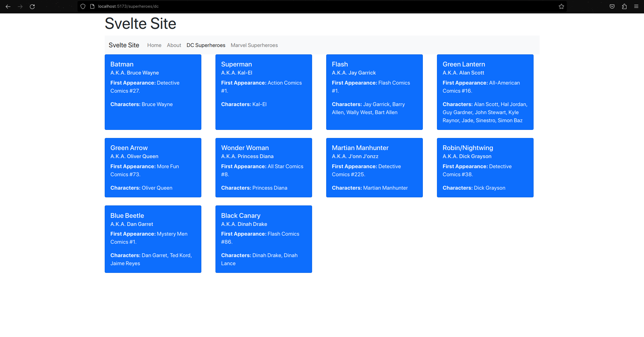Click the A.K.A. Princess Diana subtitle
Screen dimensions: 644x337
[247, 156]
